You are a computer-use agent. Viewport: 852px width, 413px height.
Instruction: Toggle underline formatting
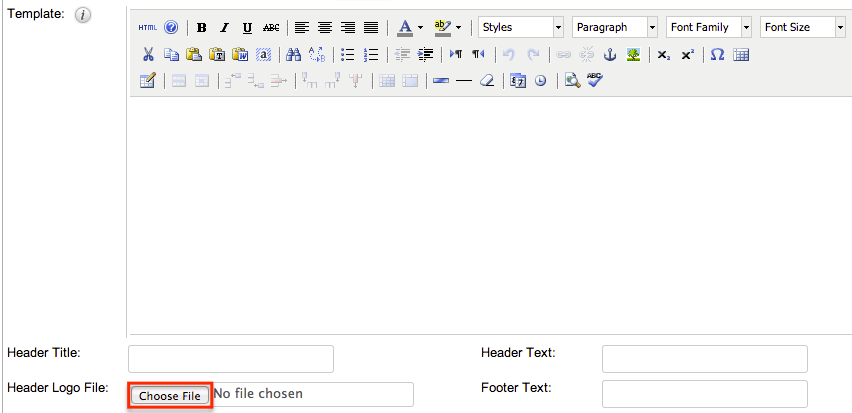[x=247, y=27]
